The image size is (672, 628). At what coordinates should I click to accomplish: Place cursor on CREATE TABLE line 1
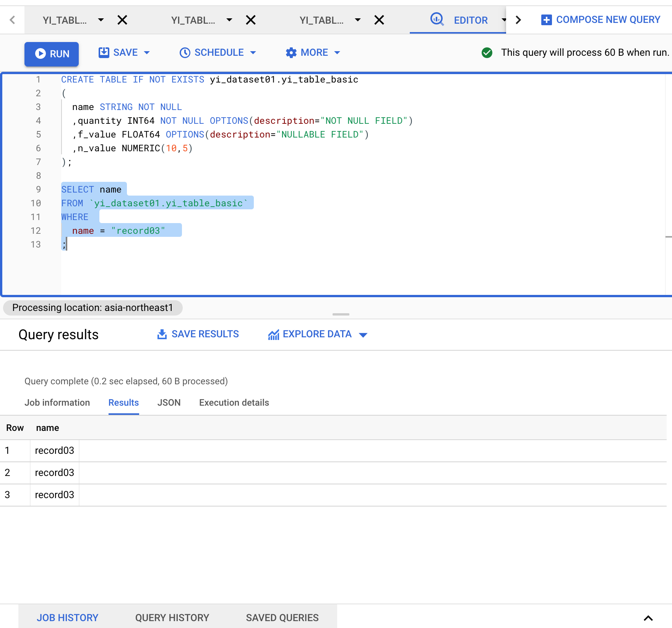click(x=210, y=79)
